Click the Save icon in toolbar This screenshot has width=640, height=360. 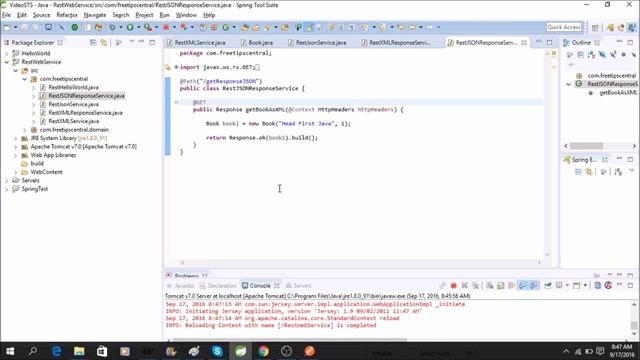[24, 27]
